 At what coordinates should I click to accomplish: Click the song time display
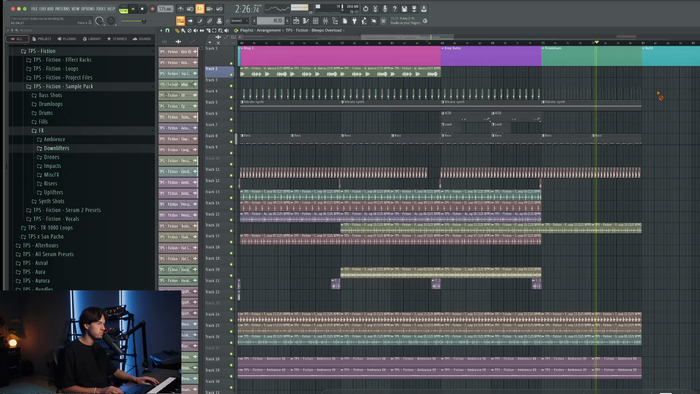248,9
